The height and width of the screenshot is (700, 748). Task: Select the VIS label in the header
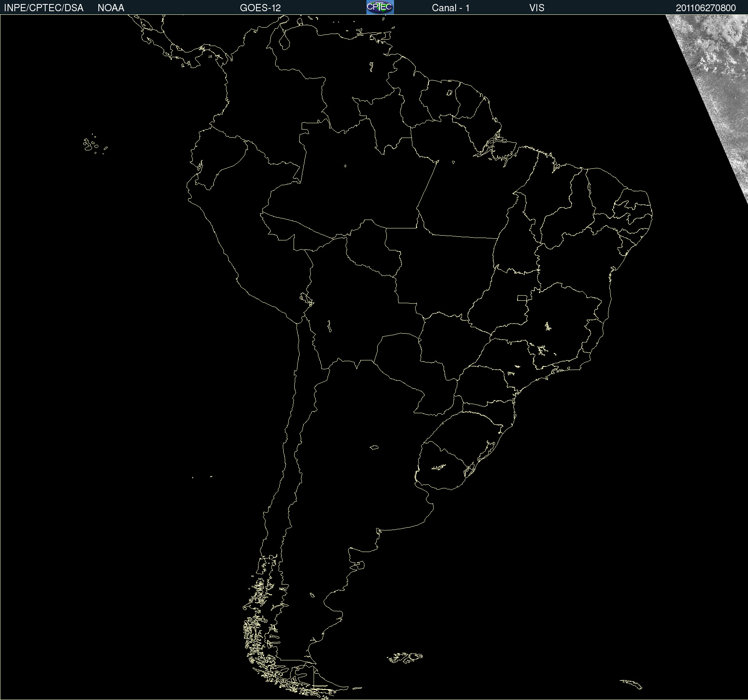pos(536,8)
